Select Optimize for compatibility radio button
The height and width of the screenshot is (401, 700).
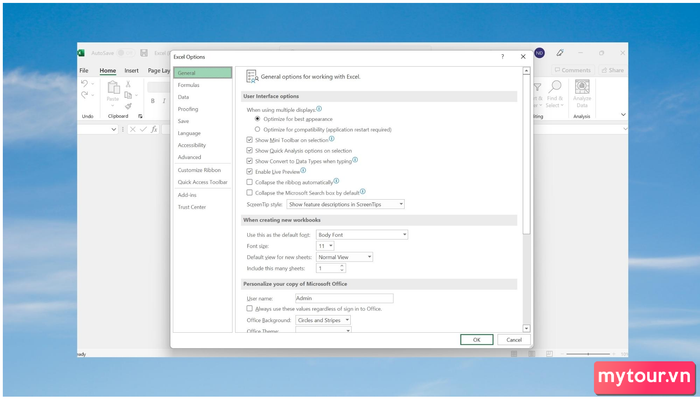(257, 129)
